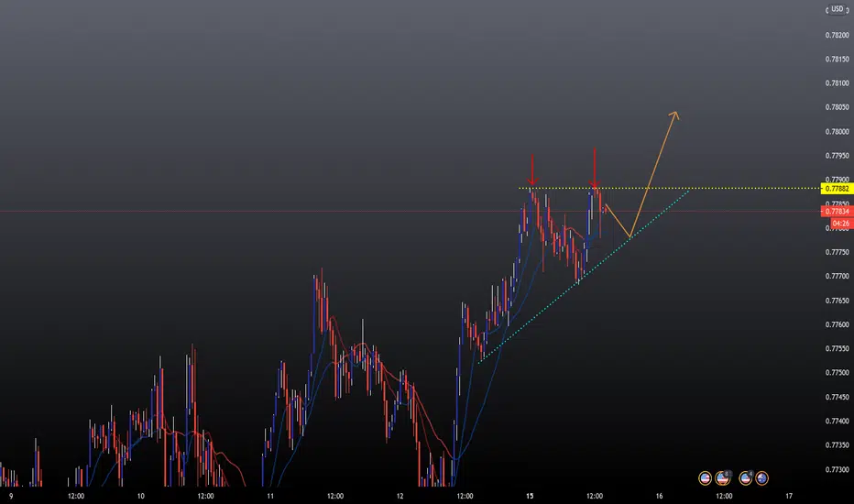Click the orange arrowhead of projection line
This screenshot has width=854, height=504.
point(674,115)
